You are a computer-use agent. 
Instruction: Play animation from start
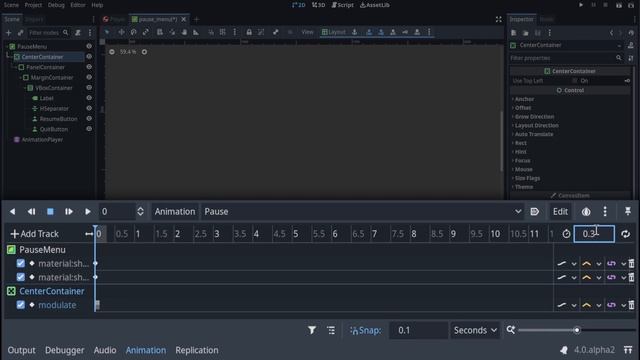[x=69, y=211]
